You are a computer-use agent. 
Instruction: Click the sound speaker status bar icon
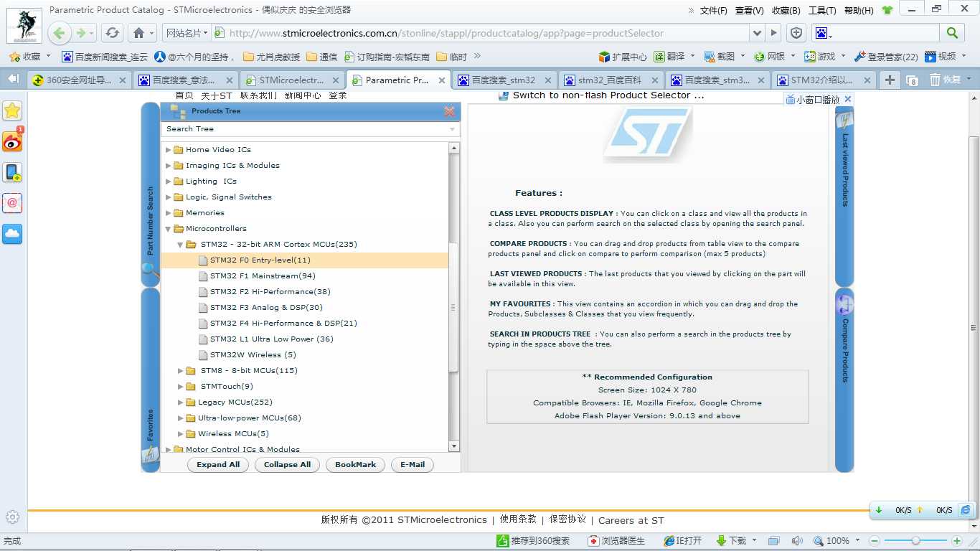click(x=797, y=541)
